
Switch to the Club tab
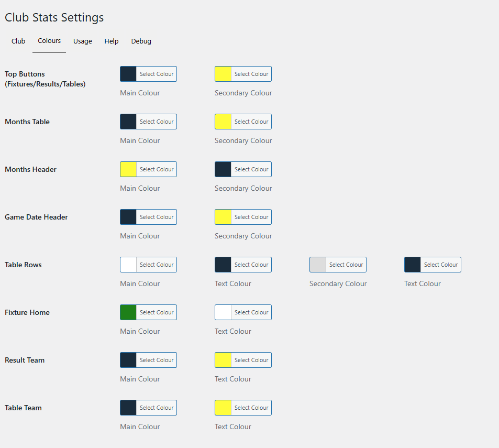coord(18,41)
